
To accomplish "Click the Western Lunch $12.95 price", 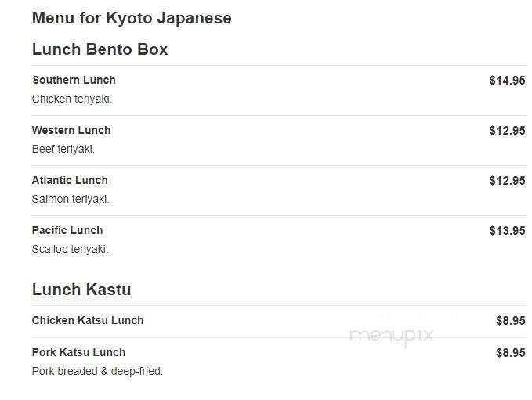I will [507, 130].
